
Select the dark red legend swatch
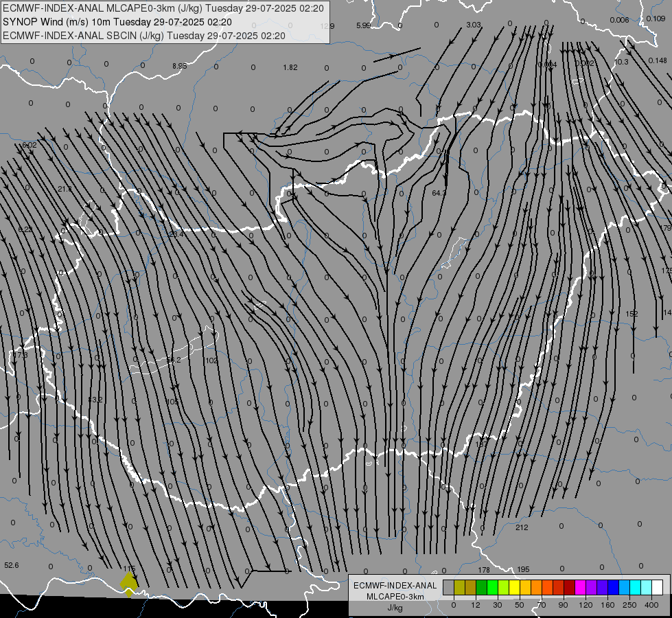(570, 587)
